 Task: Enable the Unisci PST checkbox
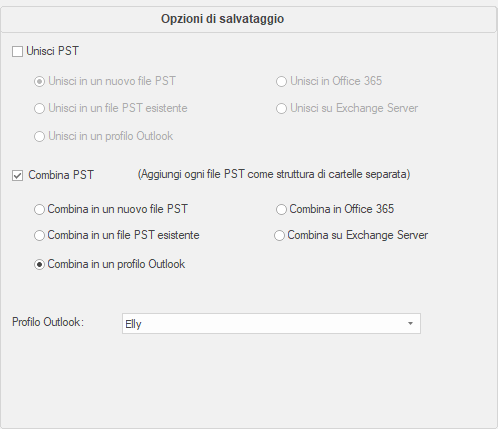pos(17,52)
